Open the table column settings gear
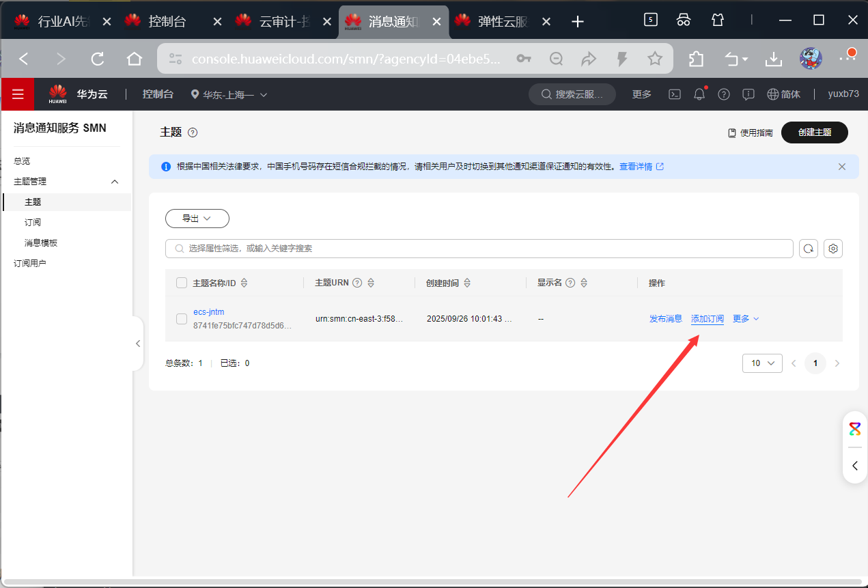This screenshot has height=588, width=868. [833, 249]
